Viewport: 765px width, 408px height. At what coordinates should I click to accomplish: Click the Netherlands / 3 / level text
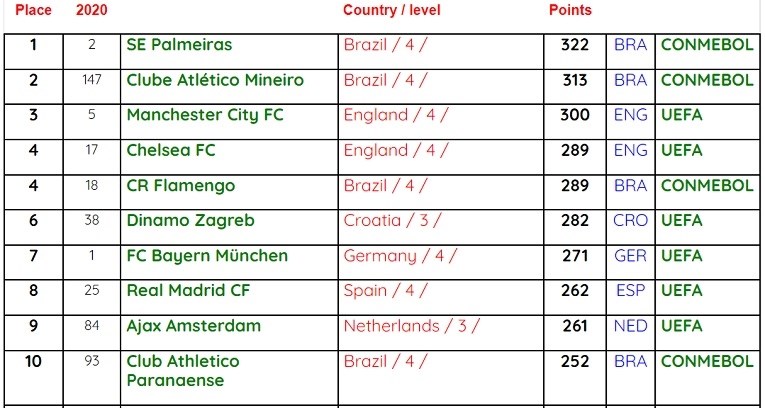(412, 326)
